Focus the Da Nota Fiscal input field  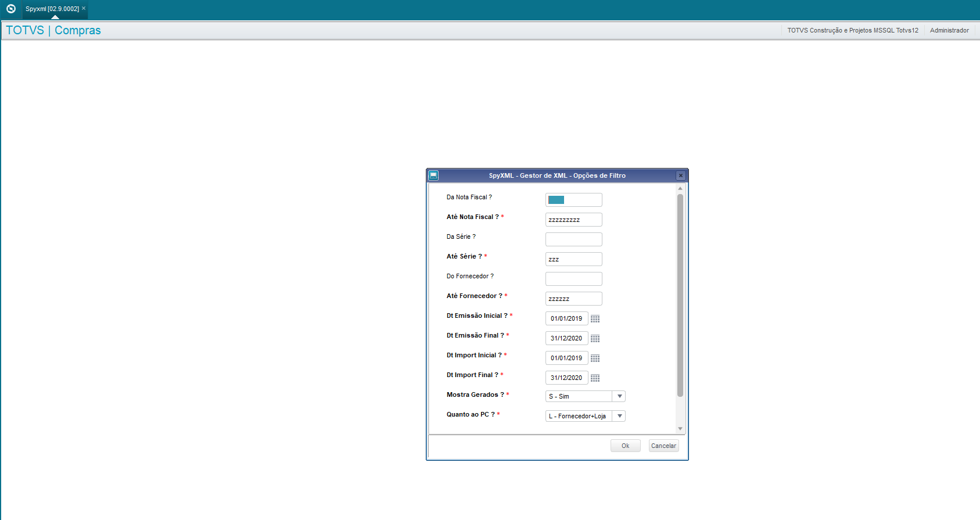[x=573, y=200]
